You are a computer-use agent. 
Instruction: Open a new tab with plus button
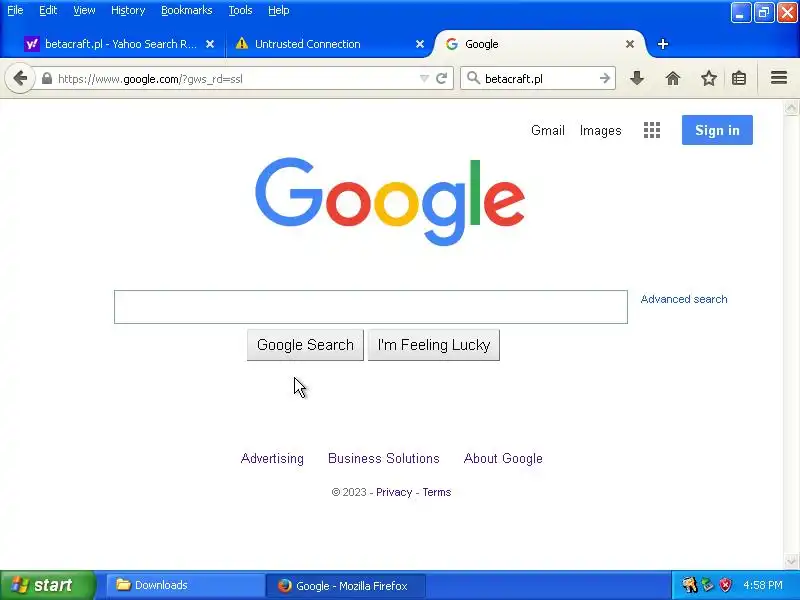(x=663, y=44)
